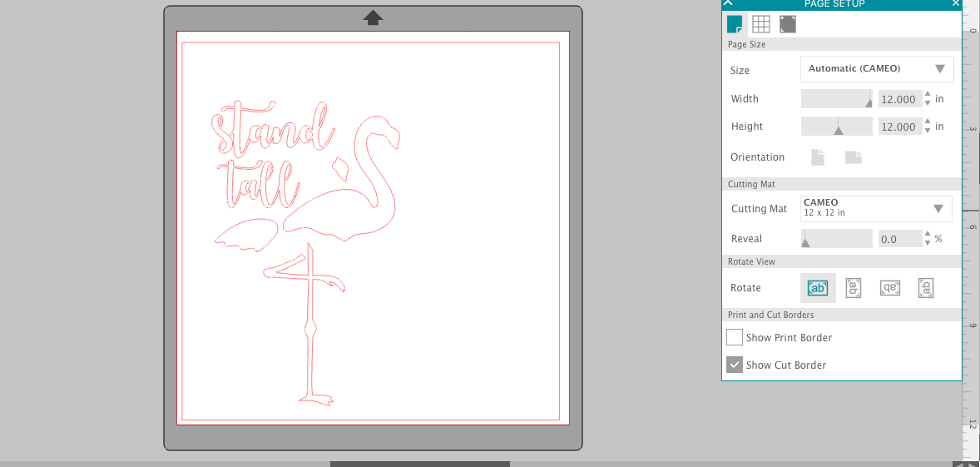Increase Height with the up stepper arrow
Screen dimensions: 980x467
click(x=928, y=122)
